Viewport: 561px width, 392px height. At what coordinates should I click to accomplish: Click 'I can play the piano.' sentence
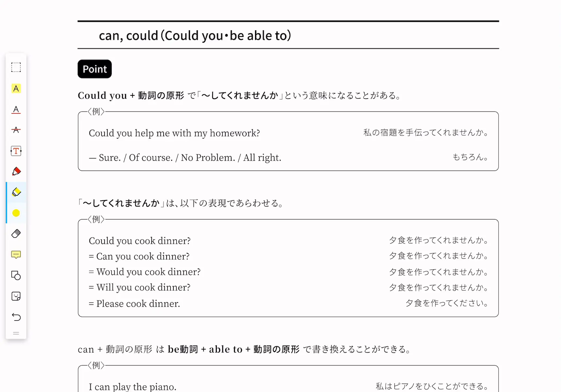pos(133,387)
